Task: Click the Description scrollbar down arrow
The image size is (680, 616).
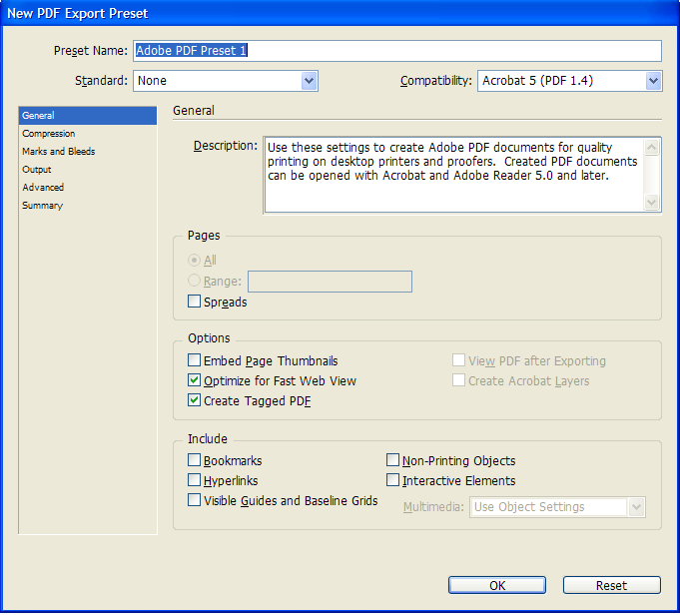Action: 651,202
